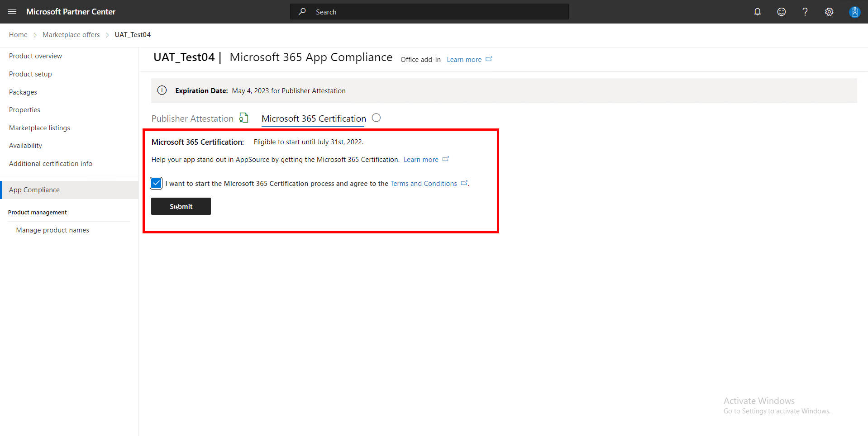Click the search magnifier icon
The width and height of the screenshot is (868, 436).
tap(302, 12)
